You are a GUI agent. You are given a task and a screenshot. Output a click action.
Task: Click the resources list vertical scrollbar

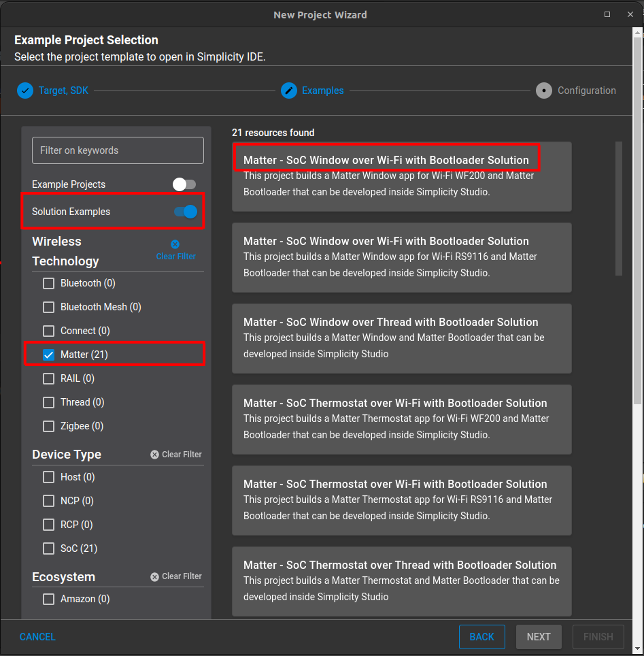618,208
